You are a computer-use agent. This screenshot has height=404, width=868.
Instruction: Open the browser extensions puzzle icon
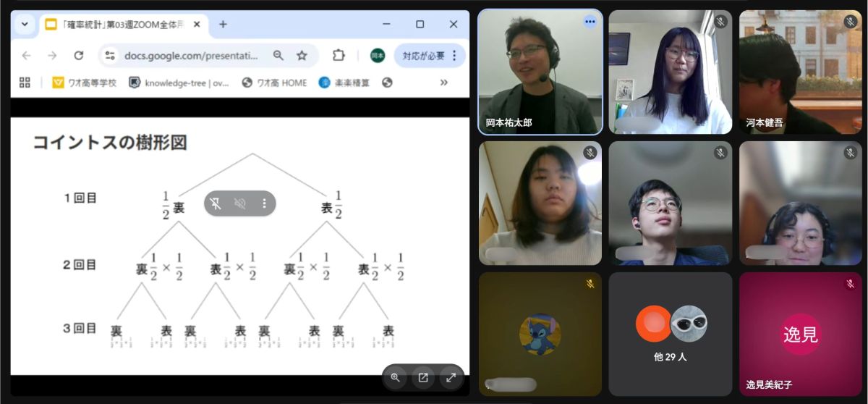[339, 56]
